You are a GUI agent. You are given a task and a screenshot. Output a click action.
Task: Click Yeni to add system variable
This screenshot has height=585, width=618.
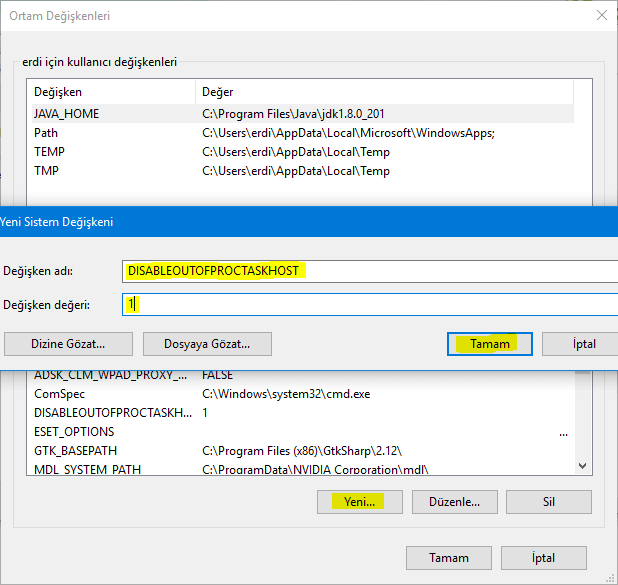(360, 502)
